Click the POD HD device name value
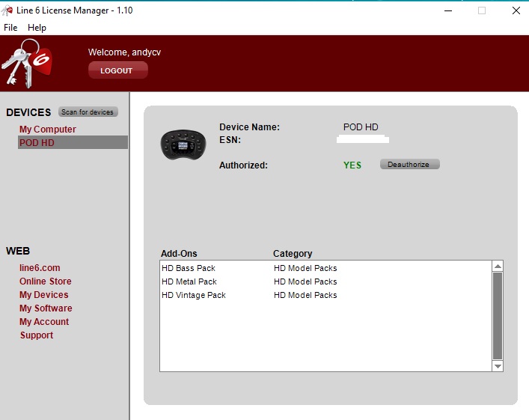This screenshot has width=529, height=420. [x=361, y=127]
